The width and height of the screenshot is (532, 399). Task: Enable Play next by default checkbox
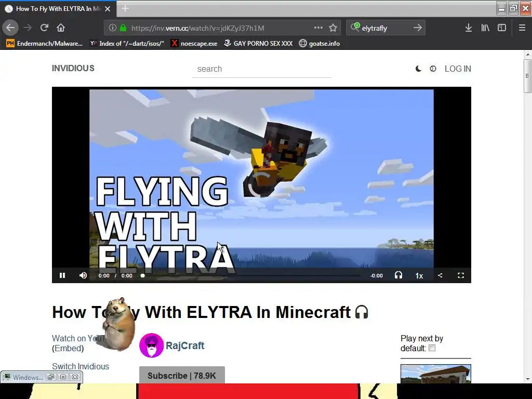pos(432,348)
